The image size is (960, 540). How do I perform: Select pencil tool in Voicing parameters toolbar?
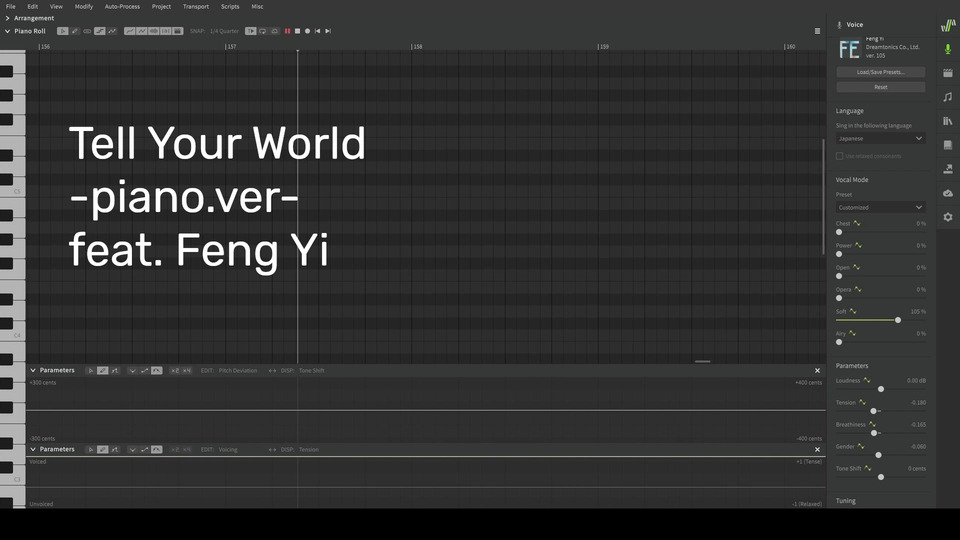click(x=102, y=449)
